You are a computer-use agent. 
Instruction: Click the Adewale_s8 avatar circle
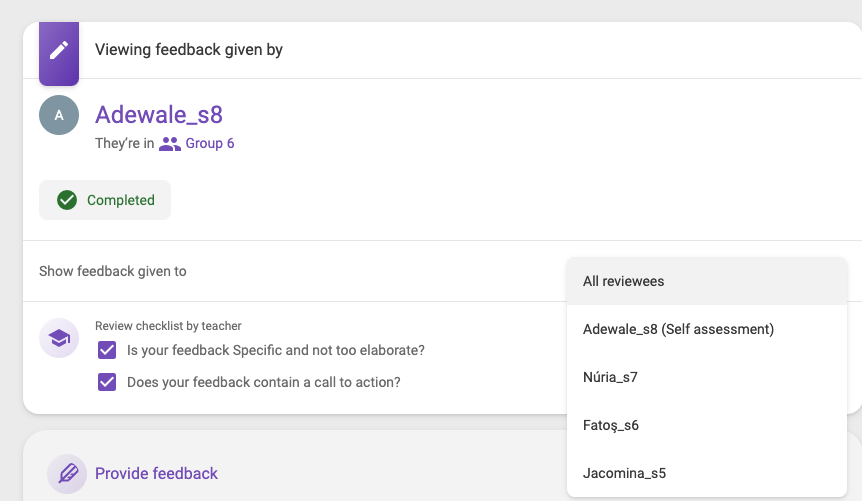(59, 115)
